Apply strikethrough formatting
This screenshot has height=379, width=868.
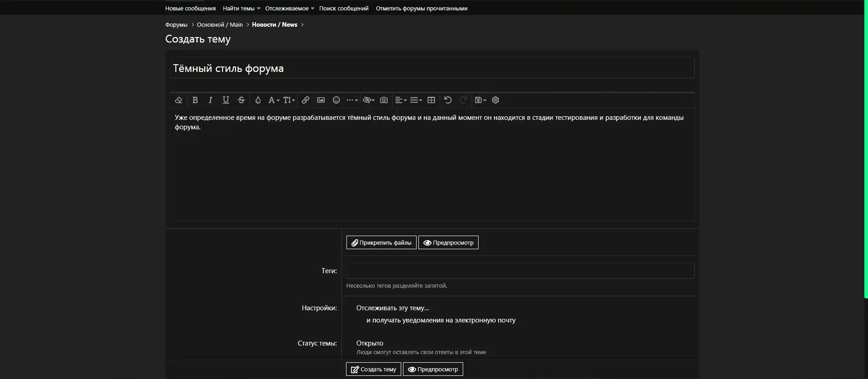pos(241,100)
